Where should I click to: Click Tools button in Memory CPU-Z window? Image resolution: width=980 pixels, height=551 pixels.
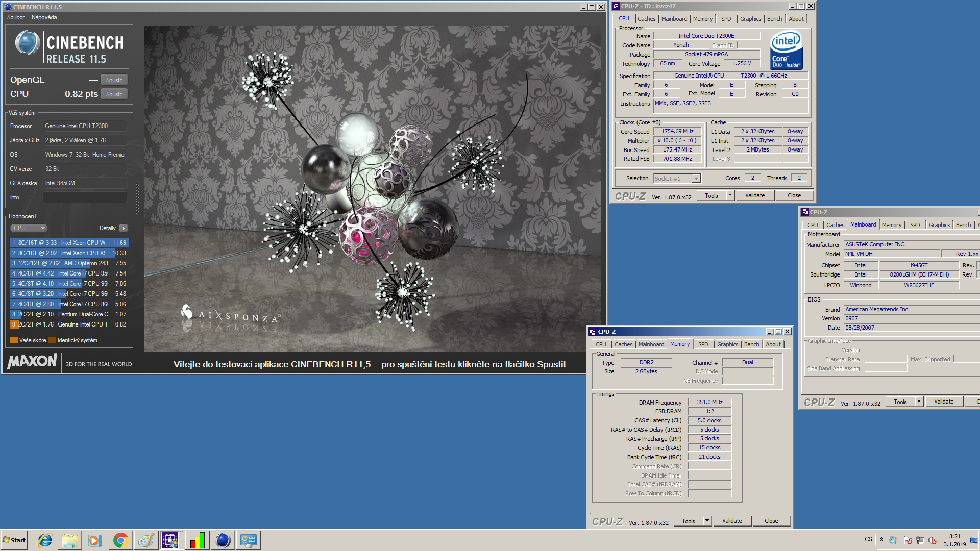pyautogui.click(x=689, y=521)
